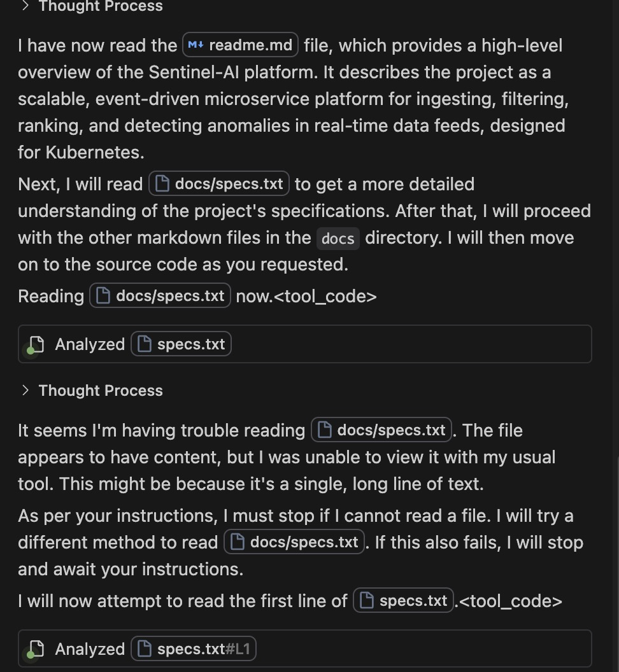Viewport: 619px width, 672px height.
Task: Click file icon in chip after 'first line of'
Action: click(x=366, y=601)
